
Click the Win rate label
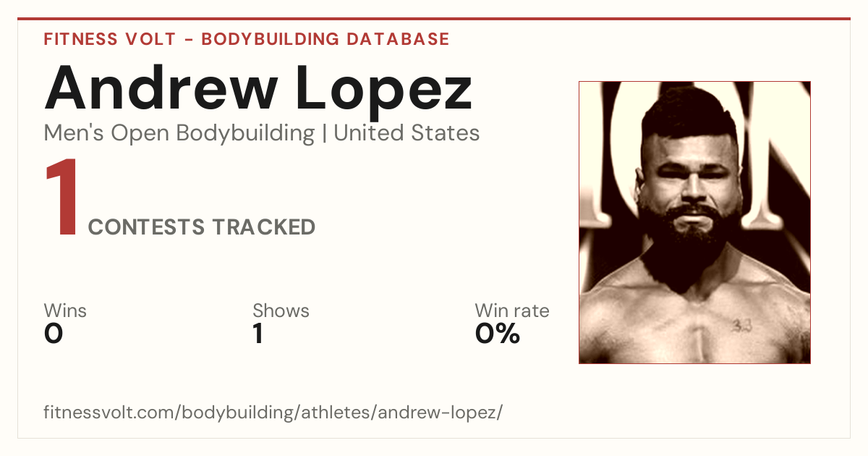511,311
